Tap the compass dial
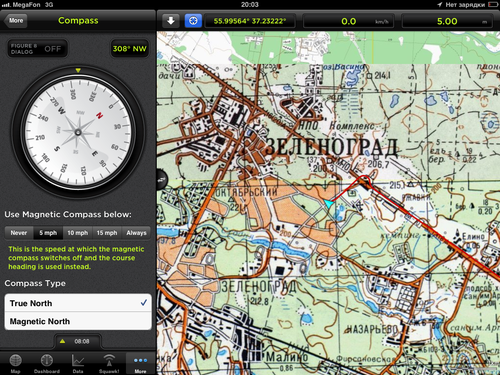500x375 pixels. click(78, 132)
